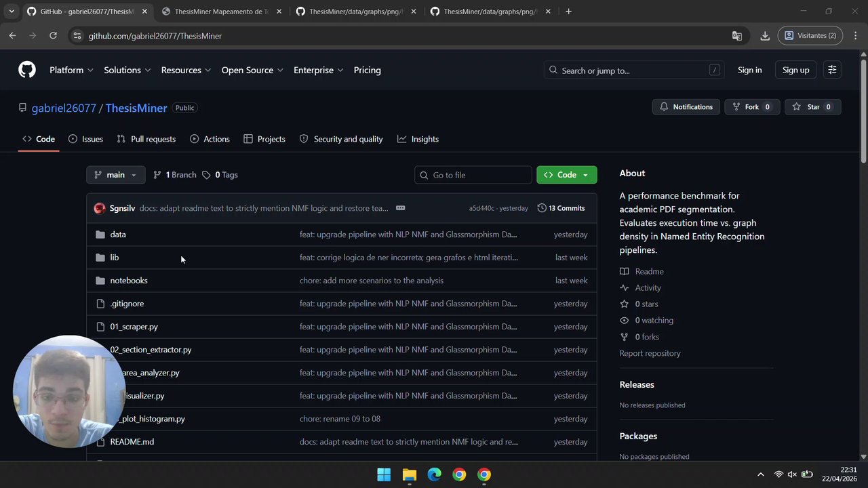Open the tab search dropdown arrow
The height and width of the screenshot is (488, 868).
click(x=12, y=12)
